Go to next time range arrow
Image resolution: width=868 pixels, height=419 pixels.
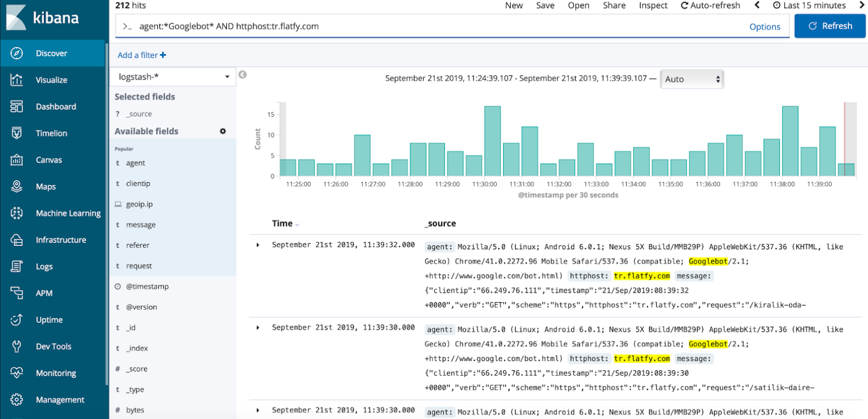862,5
